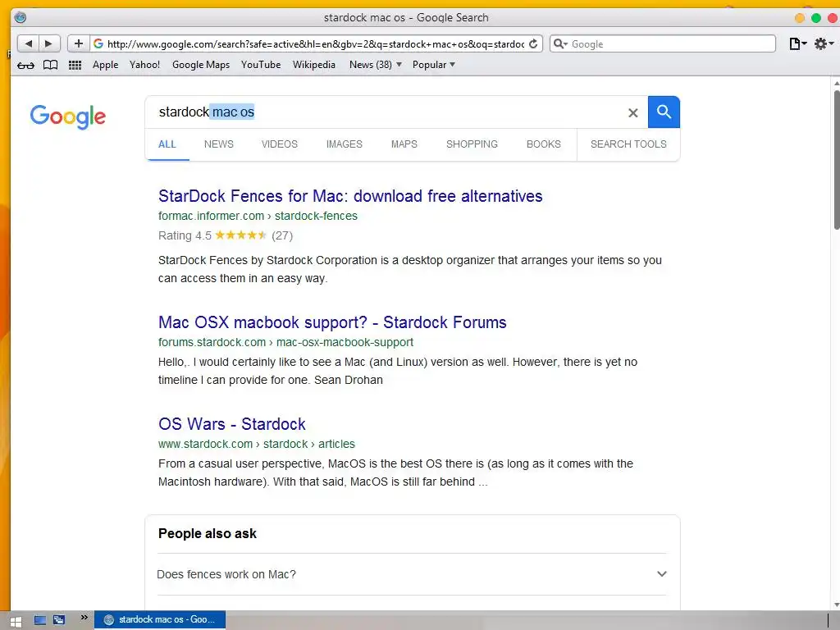
Task: Open the Windows Start button
Action: tap(16, 621)
